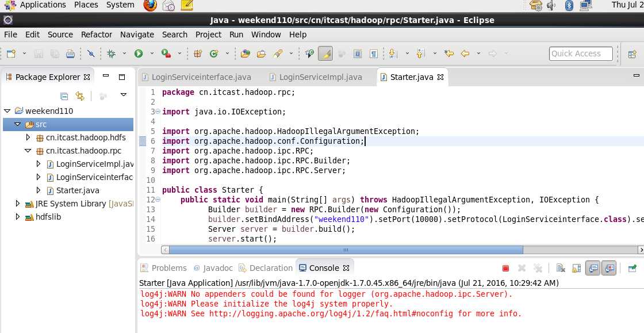Switch to LoginServiceinterface.java editor tab
The image size is (644, 333).
(196, 77)
